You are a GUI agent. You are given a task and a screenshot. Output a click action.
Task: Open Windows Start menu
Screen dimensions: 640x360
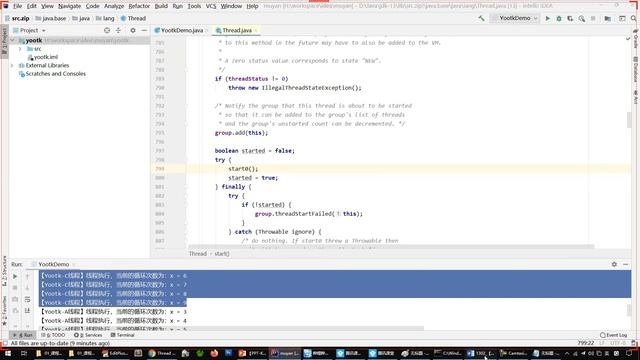point(7,353)
